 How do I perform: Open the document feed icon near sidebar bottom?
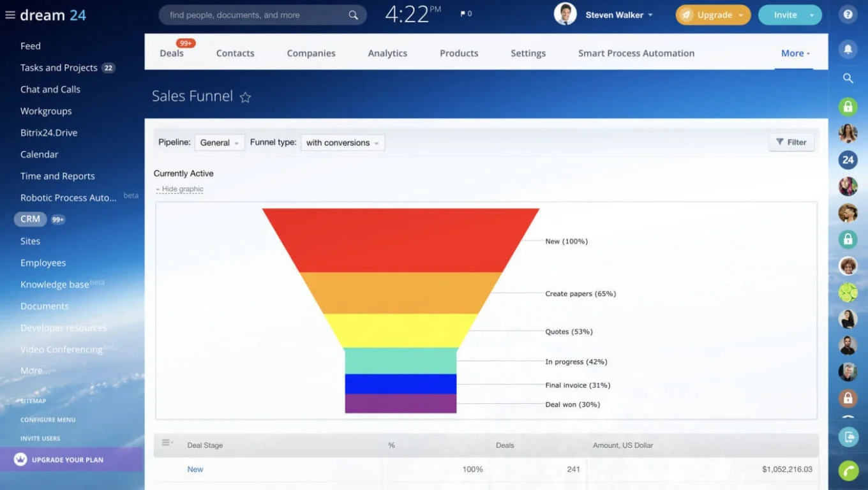click(848, 436)
